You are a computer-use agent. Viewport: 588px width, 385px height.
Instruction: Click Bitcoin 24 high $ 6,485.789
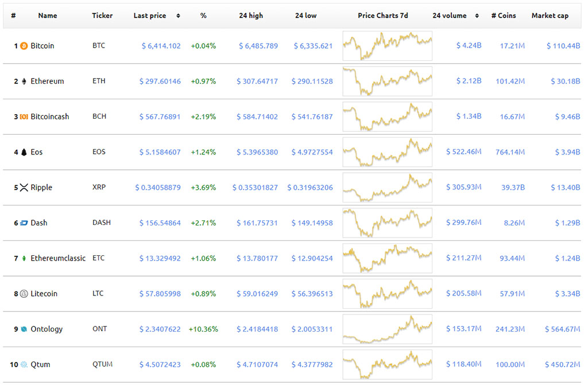(x=258, y=46)
